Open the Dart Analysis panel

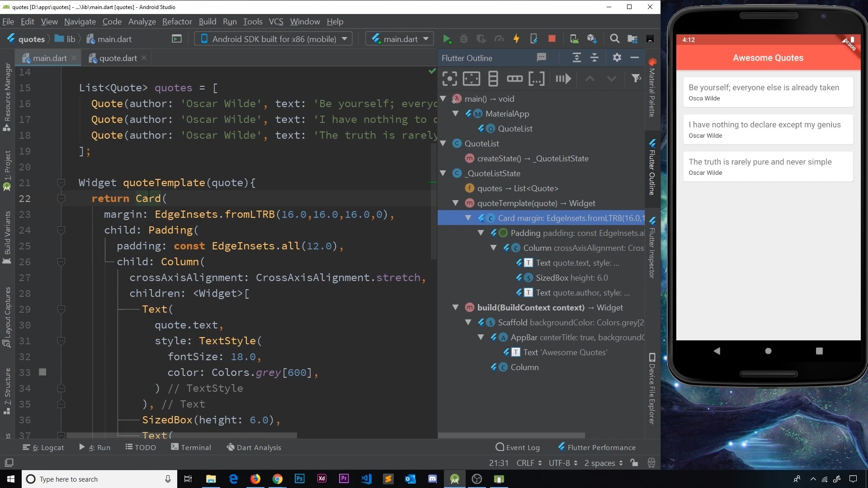254,447
